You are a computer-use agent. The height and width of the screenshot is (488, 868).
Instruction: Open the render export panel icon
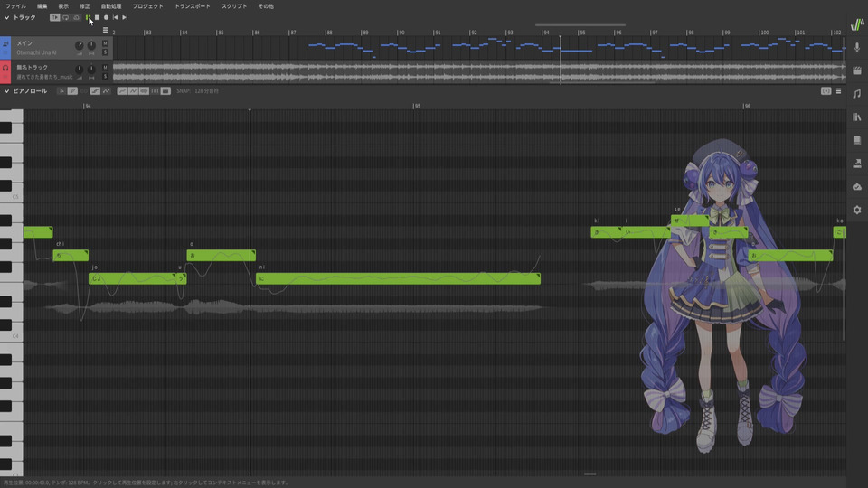pos(857,164)
